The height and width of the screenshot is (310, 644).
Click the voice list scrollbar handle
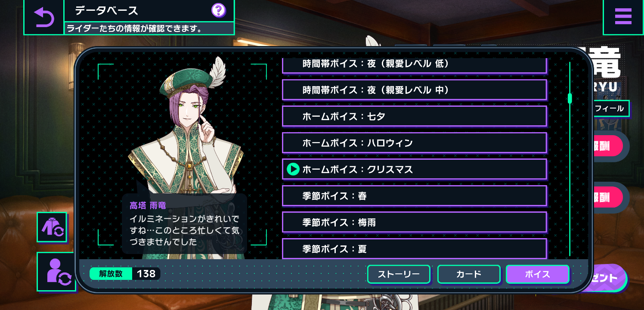[570, 98]
